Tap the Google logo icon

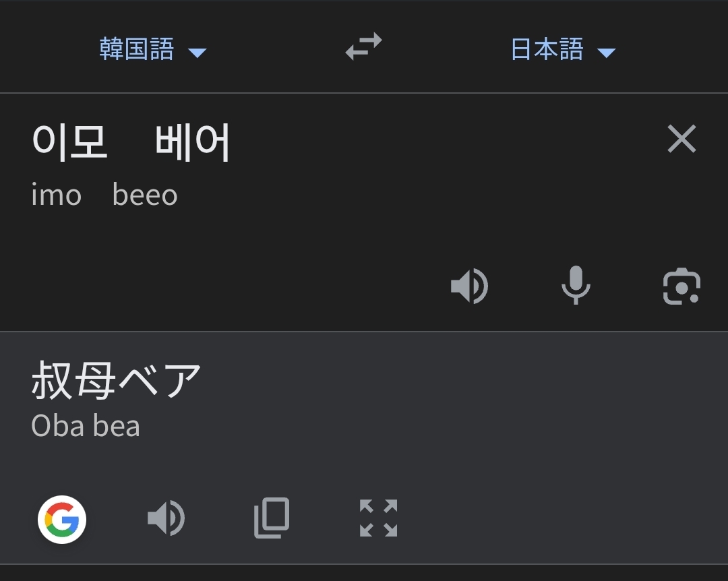coord(62,519)
